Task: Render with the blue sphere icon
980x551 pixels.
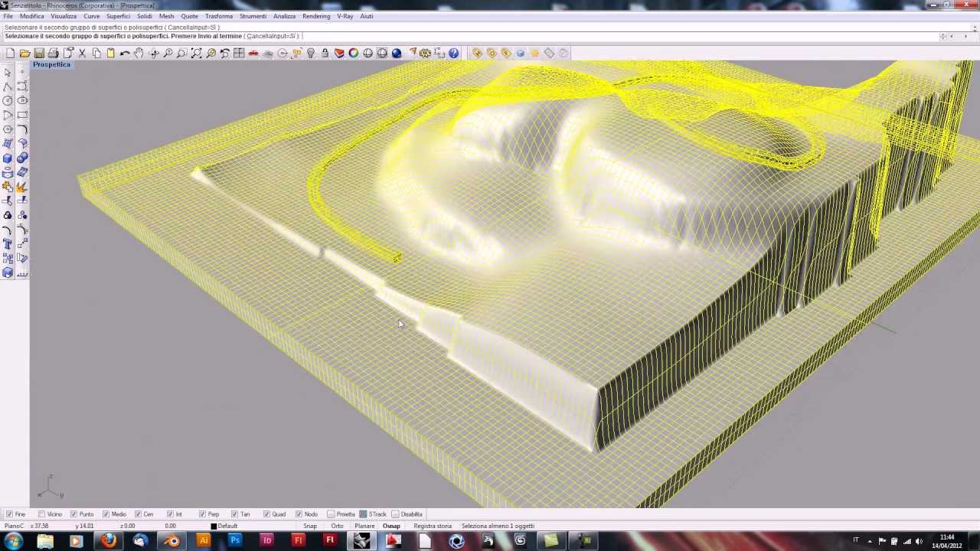Action: coord(397,53)
